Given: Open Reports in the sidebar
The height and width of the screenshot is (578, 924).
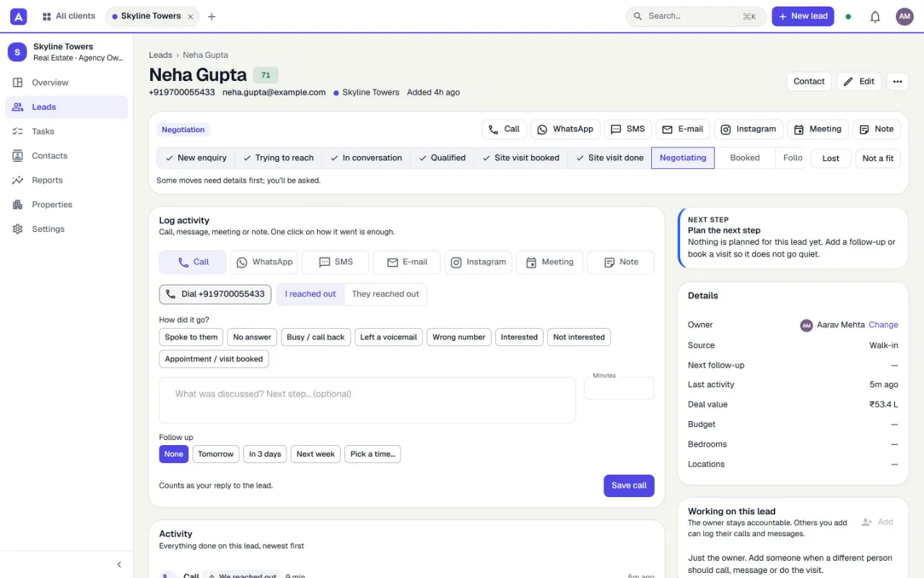Looking at the screenshot, I should pyautogui.click(x=66, y=181).
